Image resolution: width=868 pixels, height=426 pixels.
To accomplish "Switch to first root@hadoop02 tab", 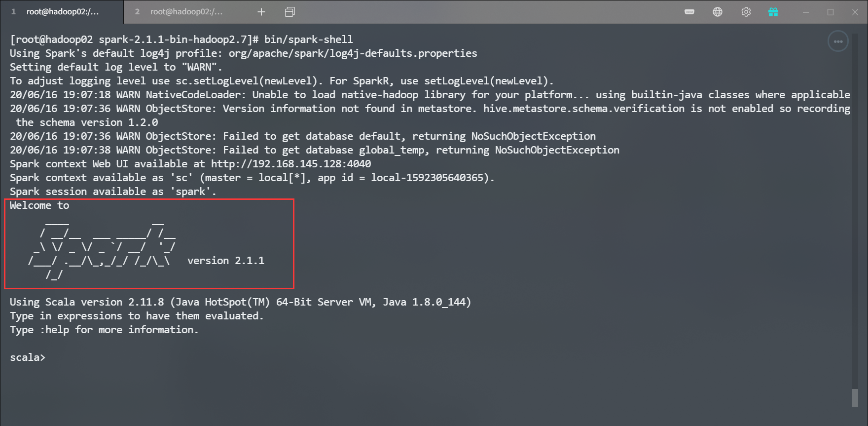I will (x=62, y=12).
